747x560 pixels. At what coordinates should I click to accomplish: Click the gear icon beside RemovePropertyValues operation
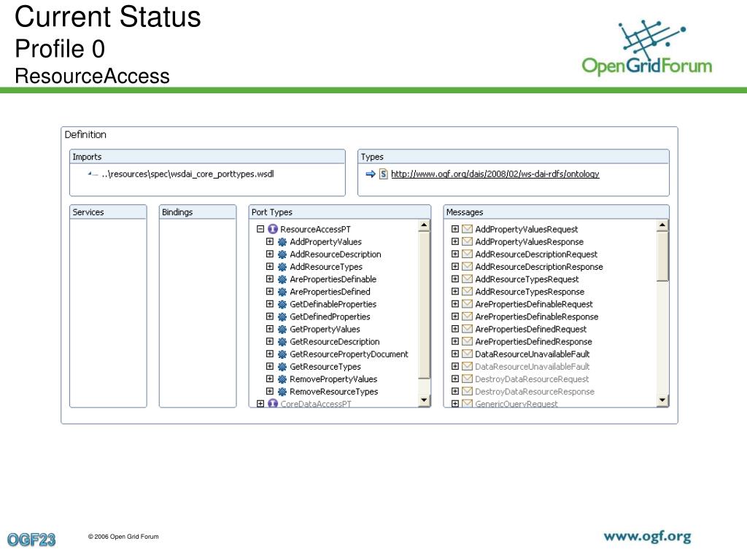282,379
